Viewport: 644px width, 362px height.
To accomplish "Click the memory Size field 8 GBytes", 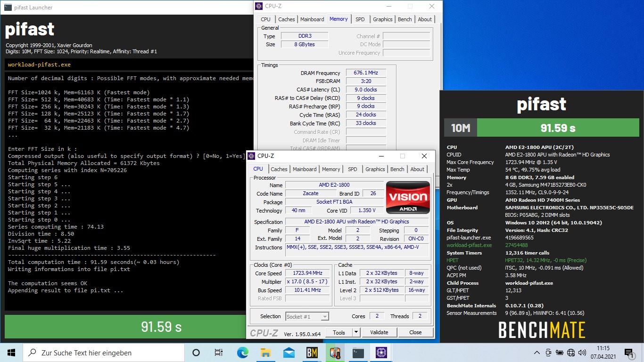I will [305, 44].
